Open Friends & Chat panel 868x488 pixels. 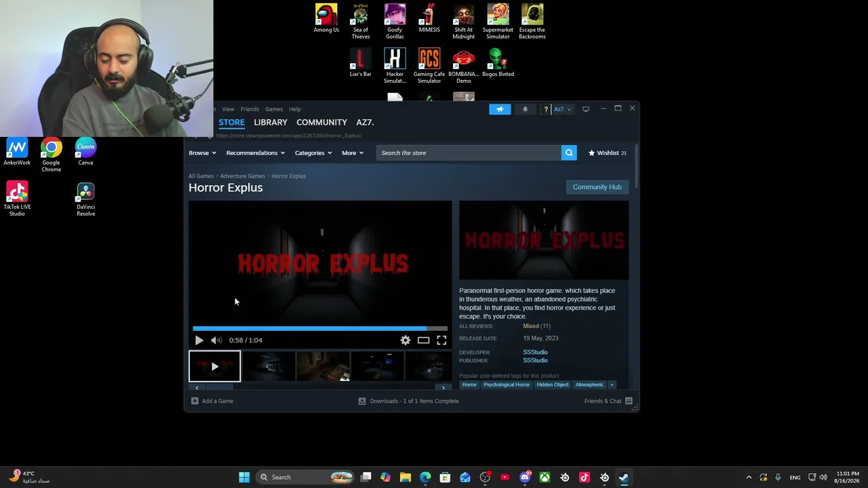[608, 401]
